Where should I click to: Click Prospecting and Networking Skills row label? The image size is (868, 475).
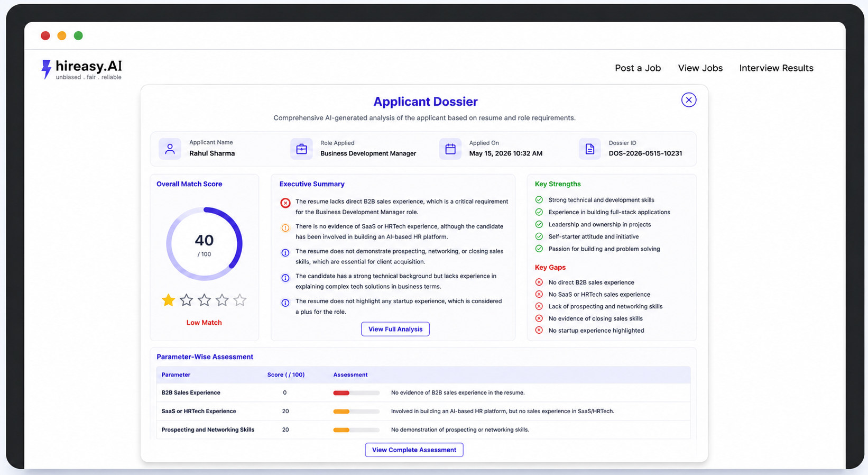208,430
